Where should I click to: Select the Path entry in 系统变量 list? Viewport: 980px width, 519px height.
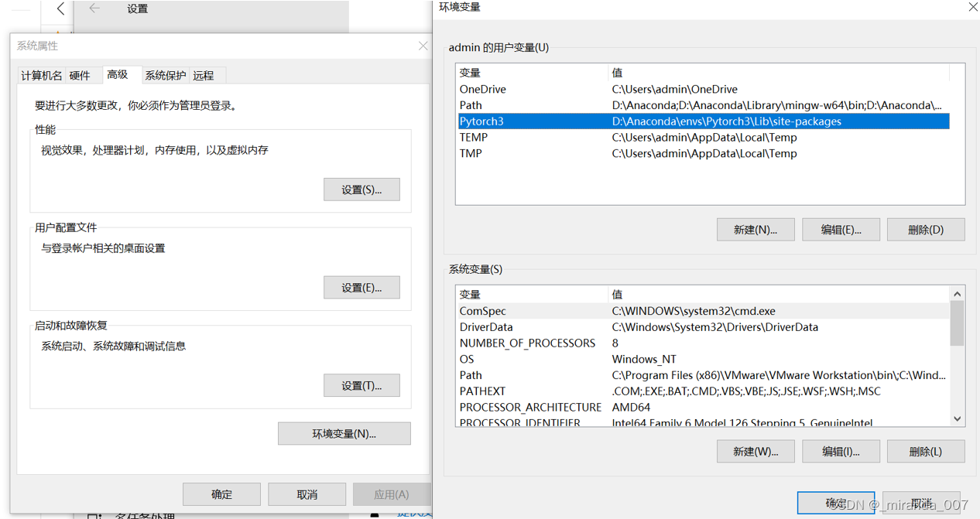point(542,375)
